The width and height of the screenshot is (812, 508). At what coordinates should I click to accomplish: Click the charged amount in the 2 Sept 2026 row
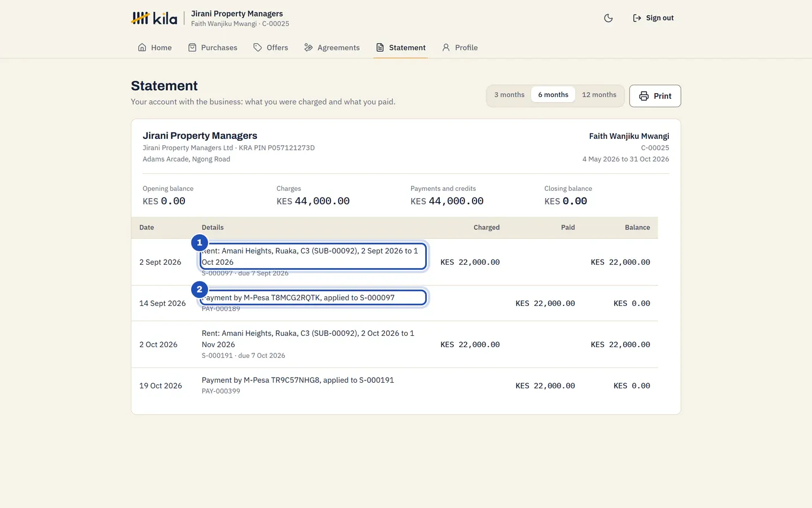pyautogui.click(x=470, y=262)
